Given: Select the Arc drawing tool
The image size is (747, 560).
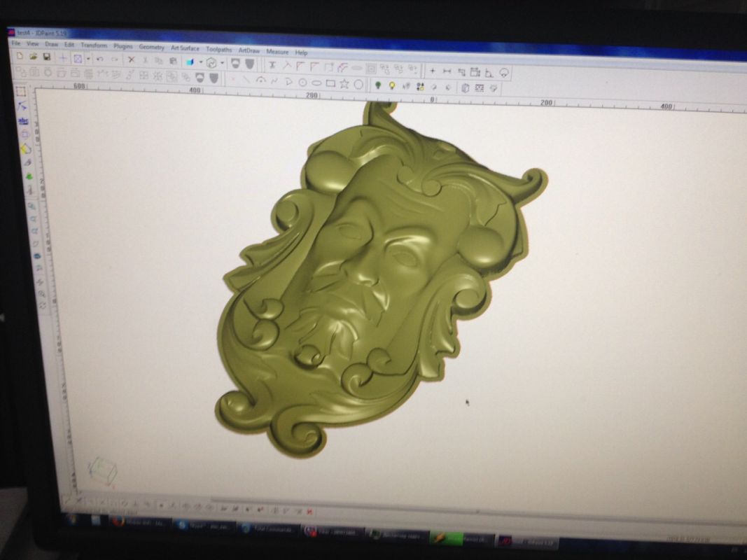Looking at the screenshot, I should coord(260,80).
